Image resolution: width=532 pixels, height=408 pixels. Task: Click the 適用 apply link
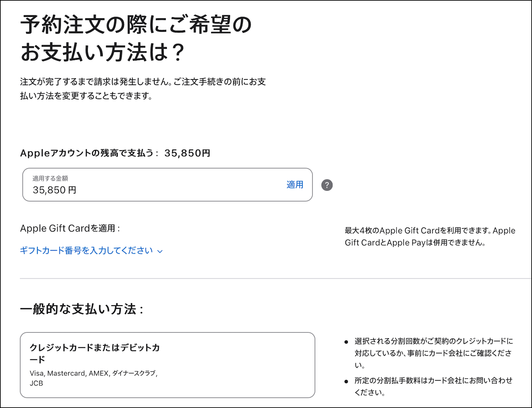tap(295, 185)
